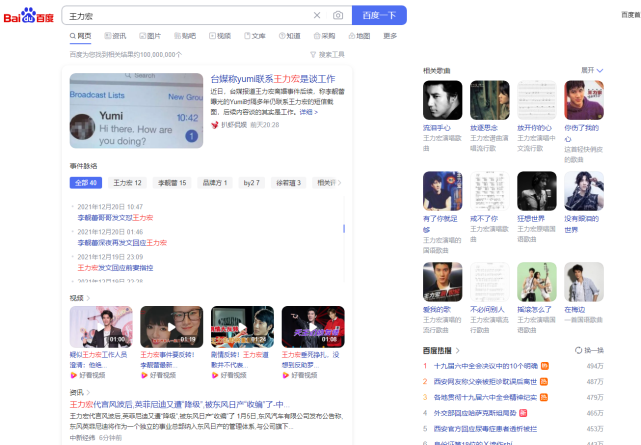Play the video with duration 01:19
Screen dimensions: 641x445
(x=172, y=327)
